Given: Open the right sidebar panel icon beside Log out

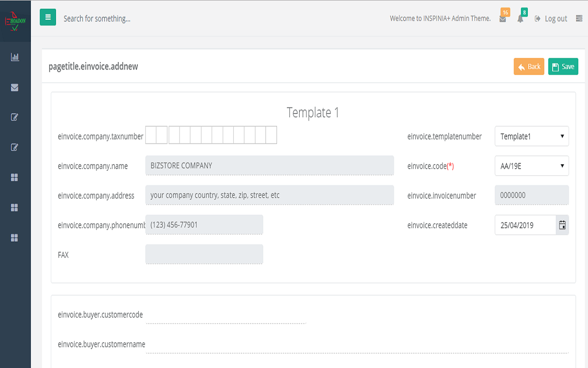Looking at the screenshot, I should [x=579, y=18].
